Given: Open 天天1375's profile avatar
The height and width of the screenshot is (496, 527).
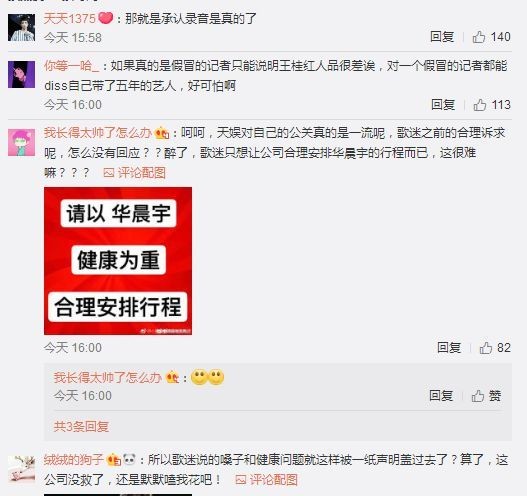Looking at the screenshot, I should point(22,28).
